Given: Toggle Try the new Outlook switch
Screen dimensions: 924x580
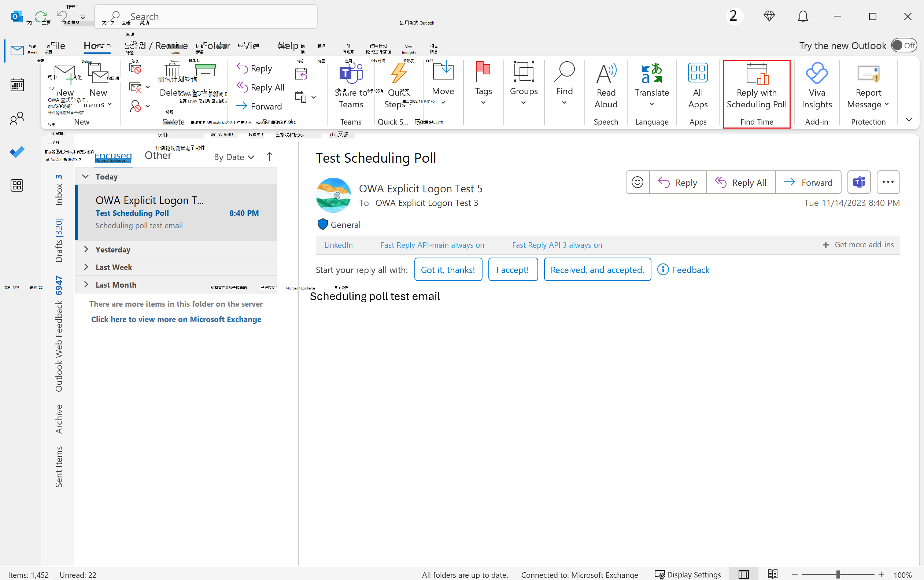Looking at the screenshot, I should [904, 45].
